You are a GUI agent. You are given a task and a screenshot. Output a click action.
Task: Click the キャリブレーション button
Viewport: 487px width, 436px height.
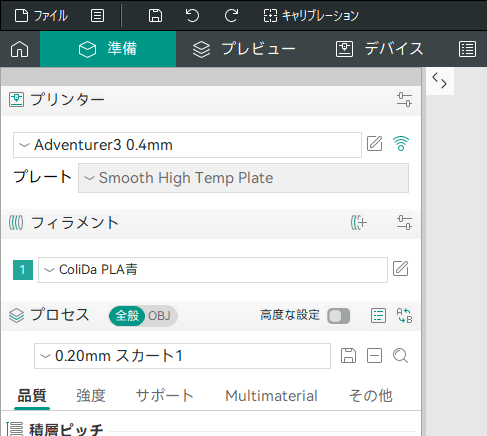tap(311, 16)
